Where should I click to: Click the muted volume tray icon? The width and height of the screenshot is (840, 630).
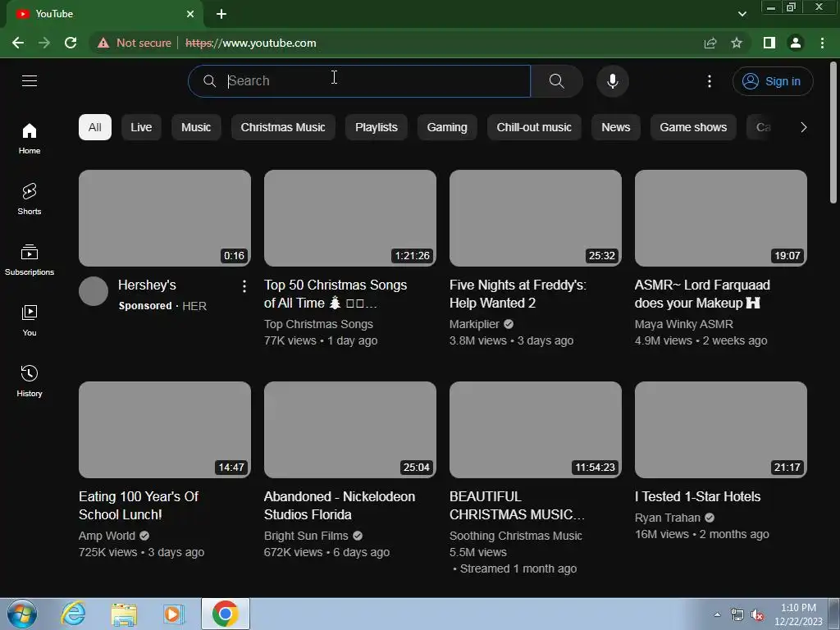pyautogui.click(x=757, y=615)
